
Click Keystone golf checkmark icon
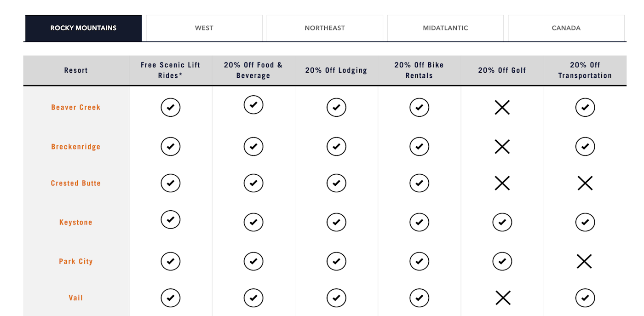502,223
